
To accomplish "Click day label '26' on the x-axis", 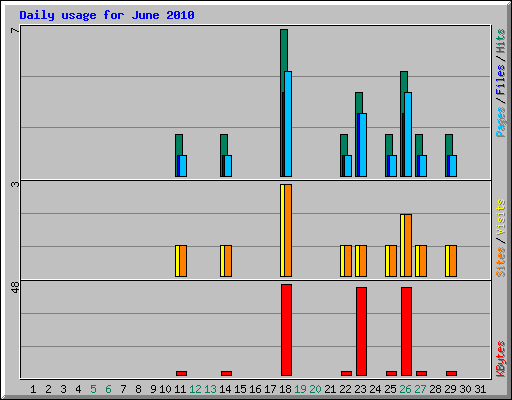I will click(405, 389).
